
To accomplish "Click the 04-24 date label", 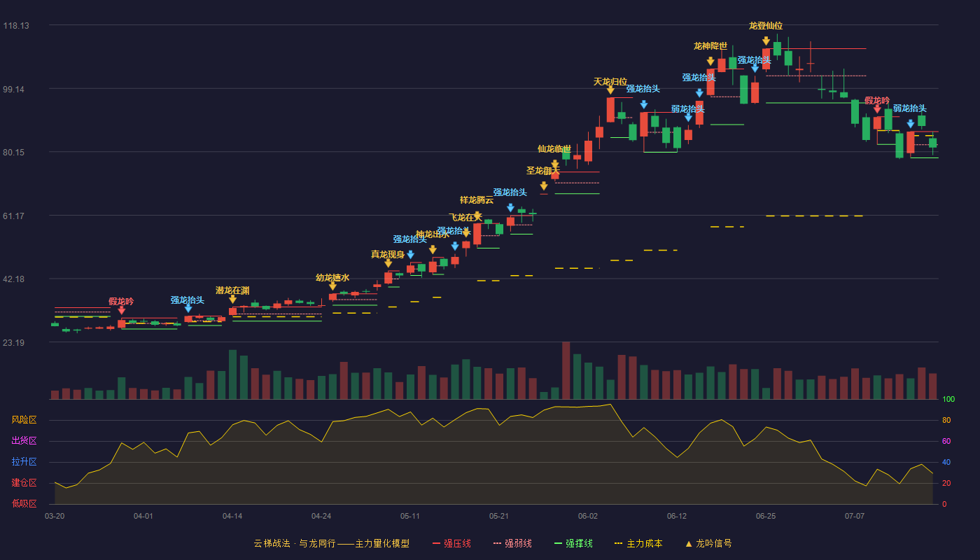I will [x=321, y=516].
